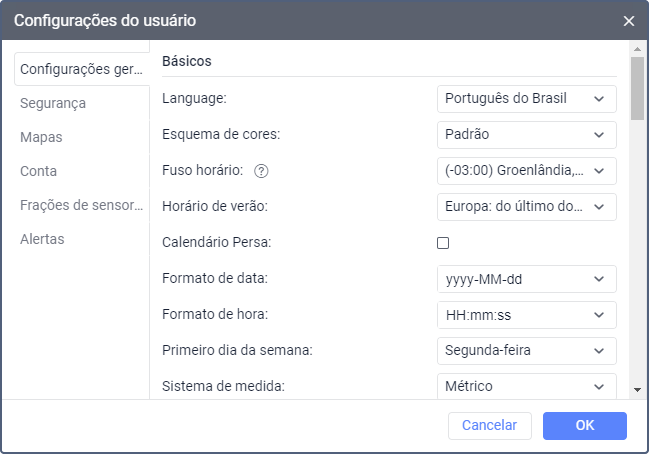This screenshot has width=649, height=454.
Task: Click the scrollbar down arrow
Action: pyautogui.click(x=637, y=389)
